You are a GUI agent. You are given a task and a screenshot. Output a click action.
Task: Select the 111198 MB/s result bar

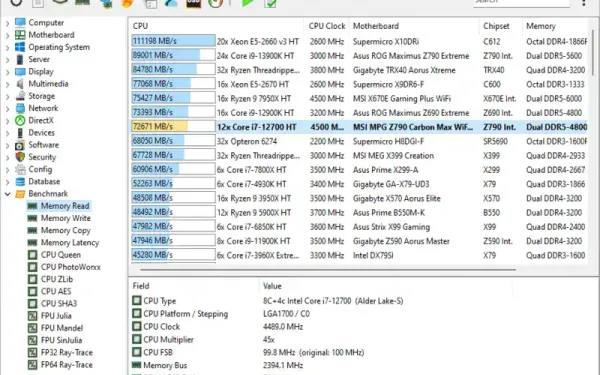coord(173,41)
